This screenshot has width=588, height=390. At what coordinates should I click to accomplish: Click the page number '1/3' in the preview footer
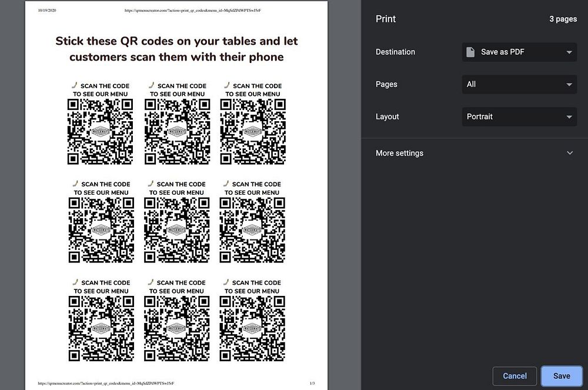pos(312,384)
